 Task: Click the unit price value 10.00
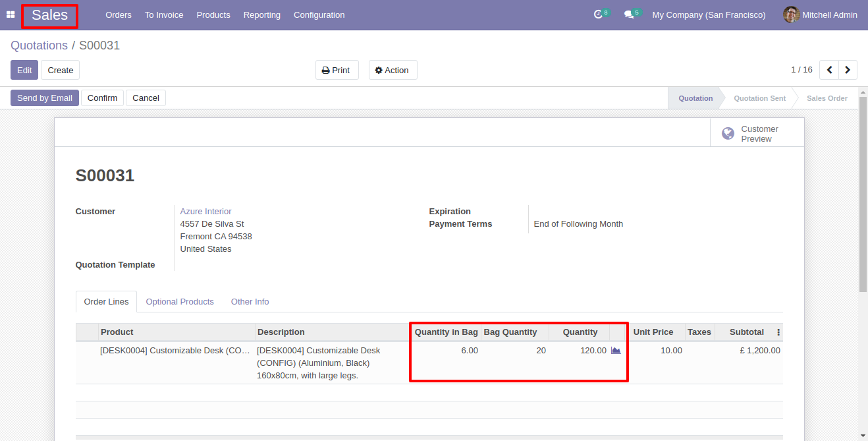(672, 351)
